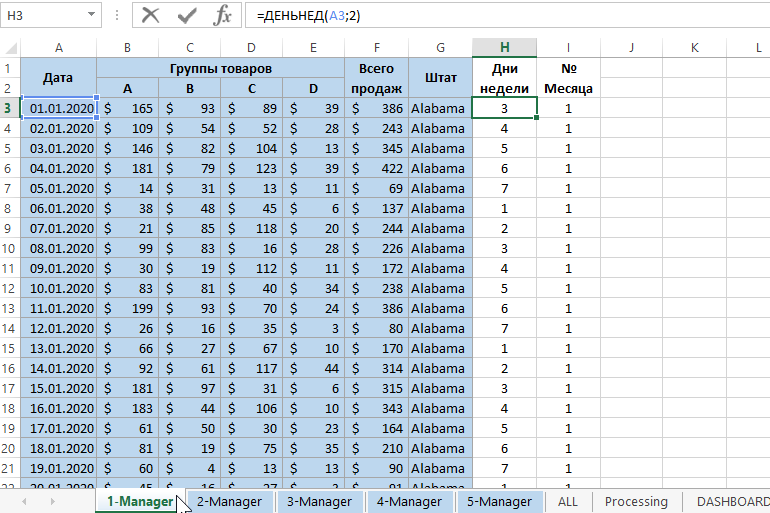Image resolution: width=770 pixels, height=513 pixels.
Task: Select row 3 header
Action: [9, 108]
